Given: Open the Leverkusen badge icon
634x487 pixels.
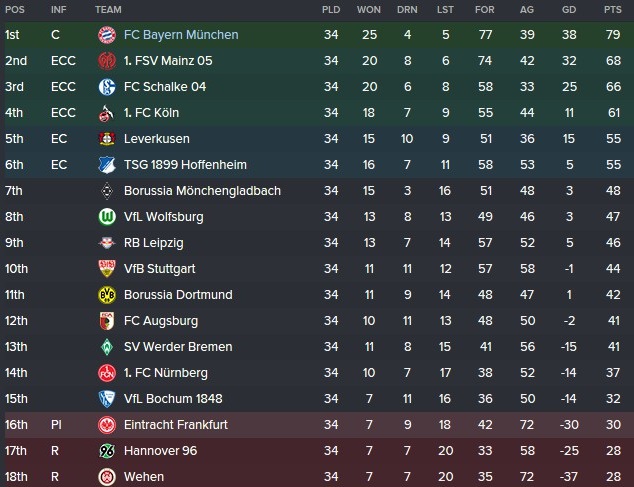Looking at the screenshot, I should coord(107,139).
